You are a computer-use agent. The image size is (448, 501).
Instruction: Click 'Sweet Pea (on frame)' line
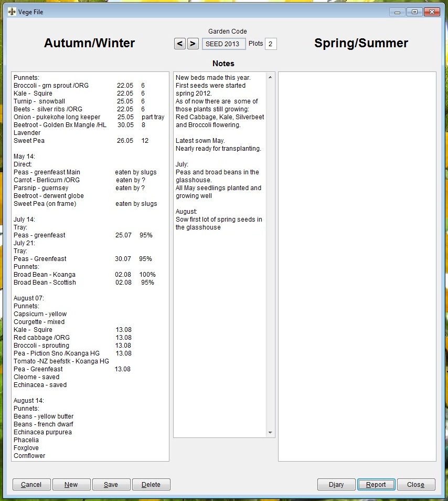45,204
